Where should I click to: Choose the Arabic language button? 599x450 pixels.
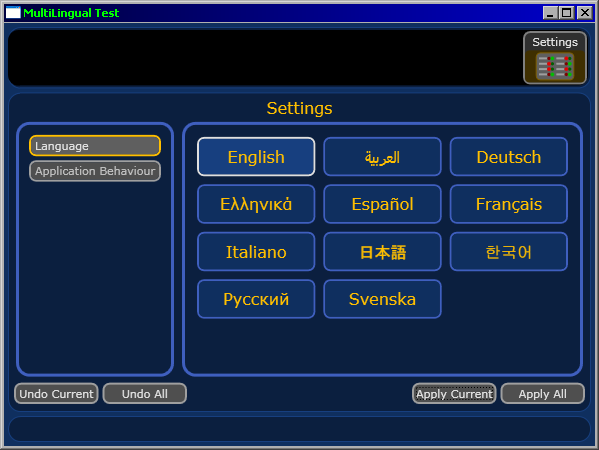(x=382, y=157)
